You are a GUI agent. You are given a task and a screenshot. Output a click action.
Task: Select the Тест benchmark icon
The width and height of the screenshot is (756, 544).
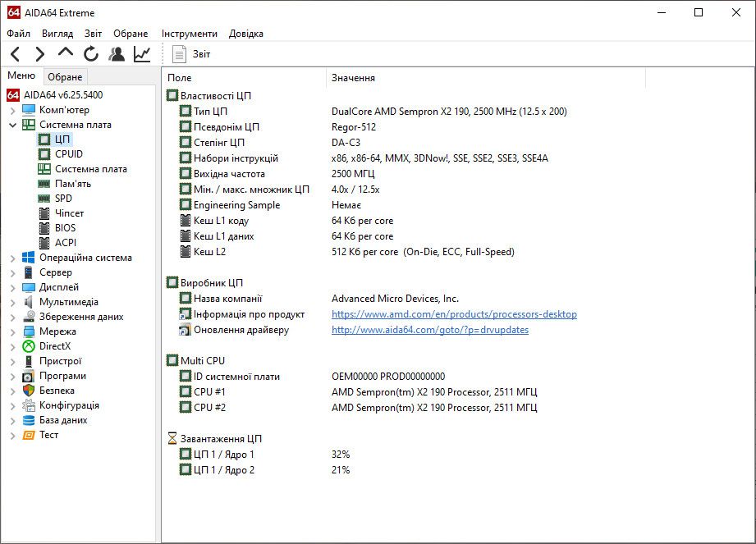pos(29,435)
